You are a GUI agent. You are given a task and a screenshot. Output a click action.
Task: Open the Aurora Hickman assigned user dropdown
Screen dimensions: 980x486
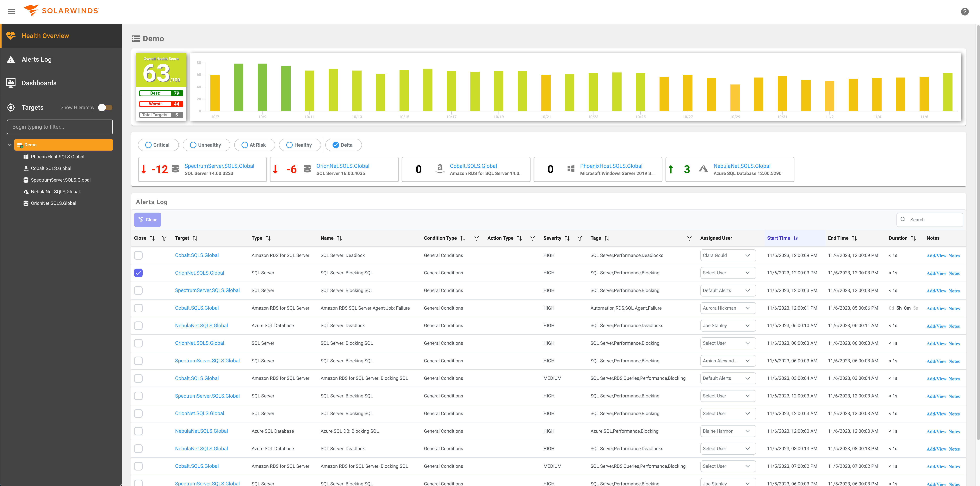pos(727,308)
